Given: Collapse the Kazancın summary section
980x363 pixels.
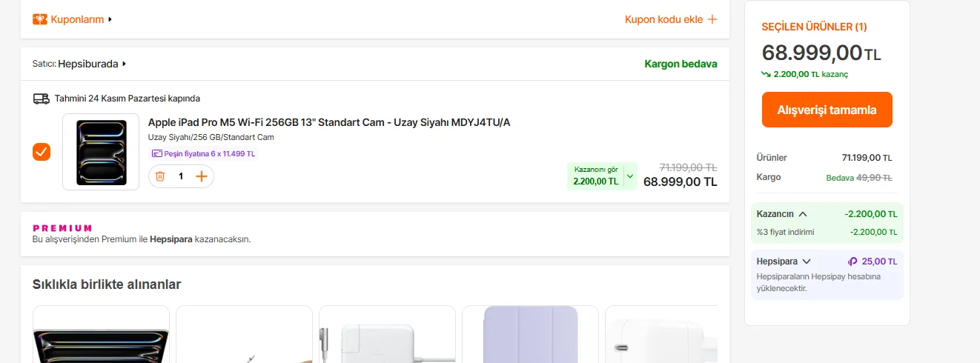Looking at the screenshot, I should pos(803,214).
